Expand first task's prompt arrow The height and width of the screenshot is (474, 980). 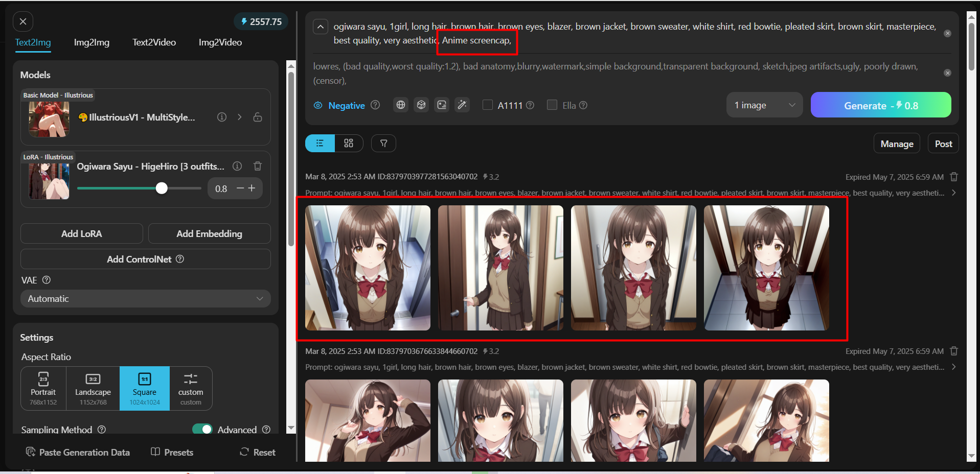954,193
